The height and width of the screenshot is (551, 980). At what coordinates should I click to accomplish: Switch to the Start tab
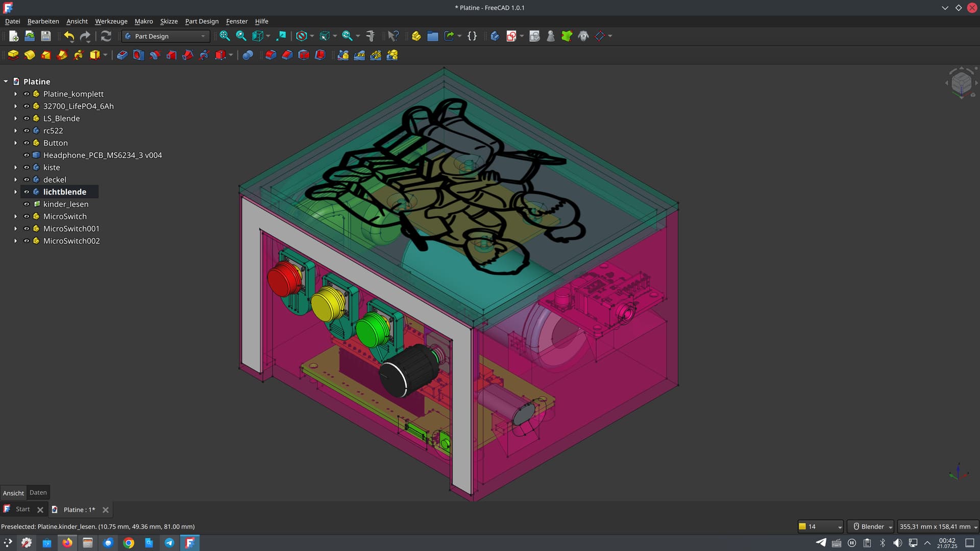point(23,509)
